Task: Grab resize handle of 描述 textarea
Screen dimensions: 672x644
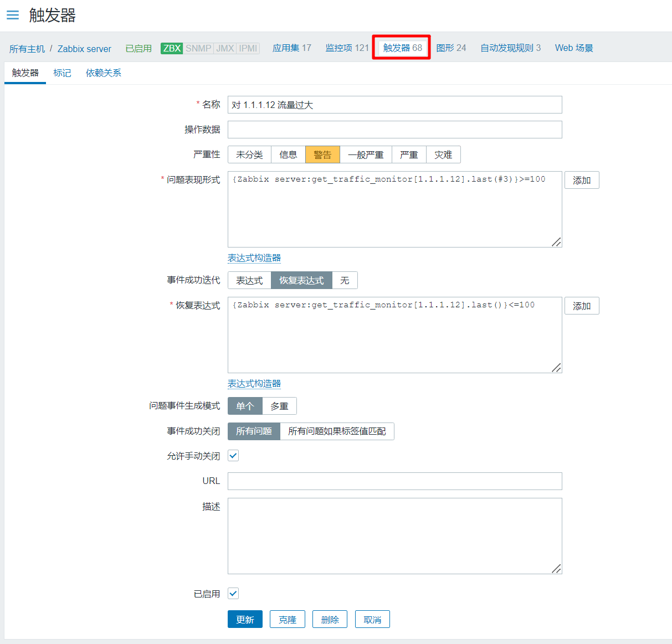Action: coord(557,569)
